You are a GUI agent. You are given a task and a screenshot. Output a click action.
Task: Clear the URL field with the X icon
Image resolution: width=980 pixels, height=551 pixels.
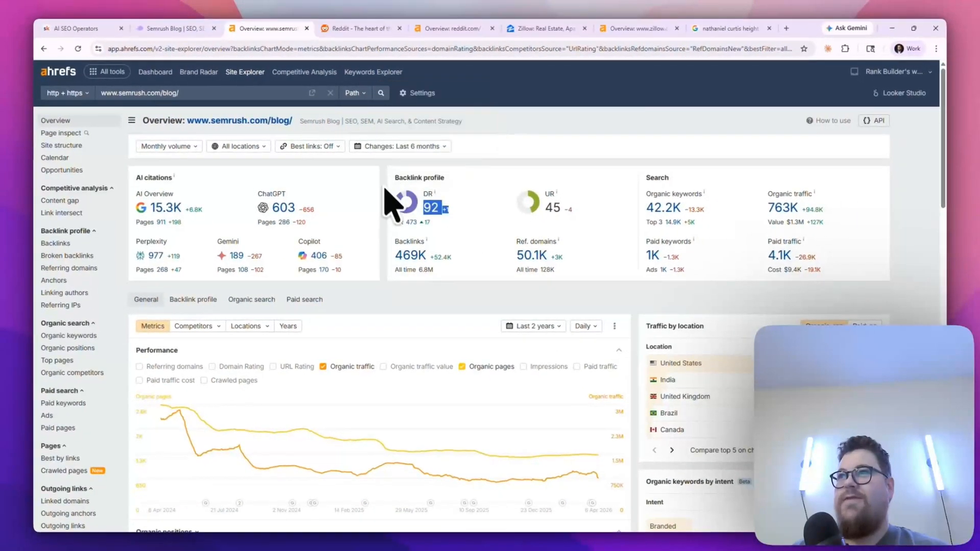click(x=330, y=92)
